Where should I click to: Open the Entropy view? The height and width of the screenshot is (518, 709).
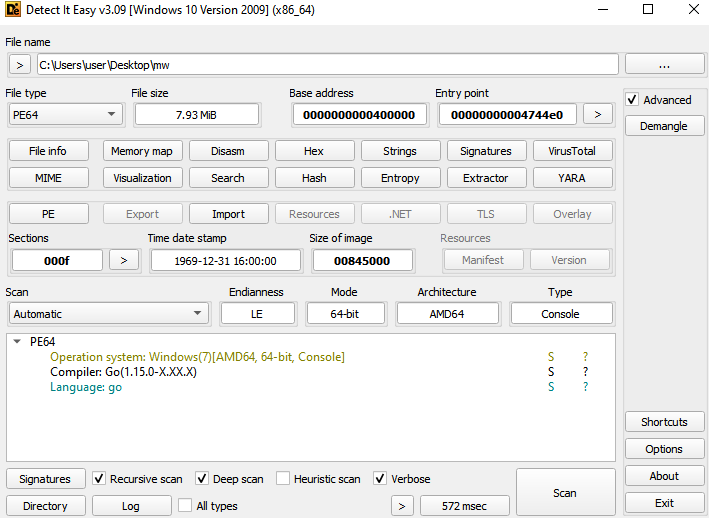pos(400,178)
